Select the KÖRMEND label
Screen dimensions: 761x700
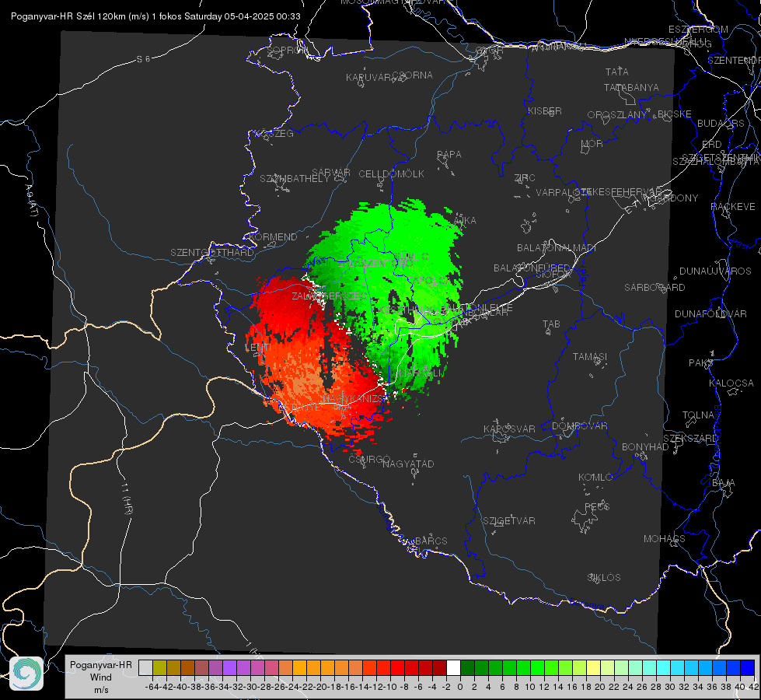click(x=273, y=237)
